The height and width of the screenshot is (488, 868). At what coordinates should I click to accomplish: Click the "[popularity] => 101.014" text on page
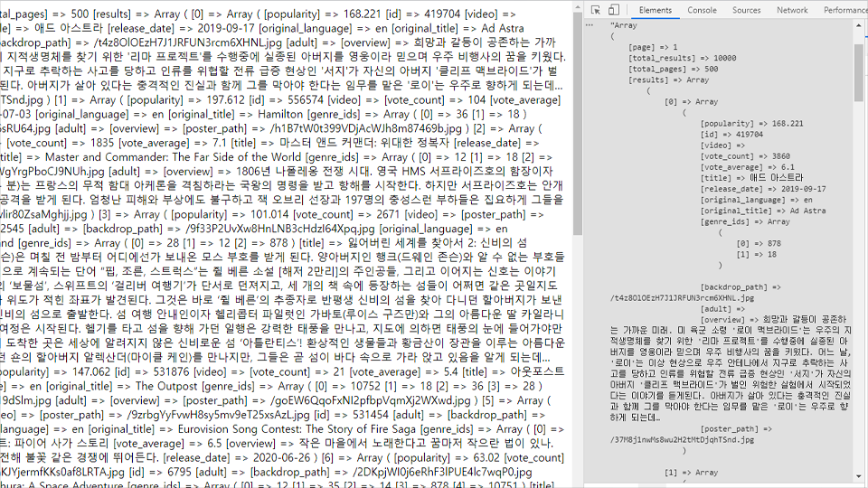click(231, 214)
